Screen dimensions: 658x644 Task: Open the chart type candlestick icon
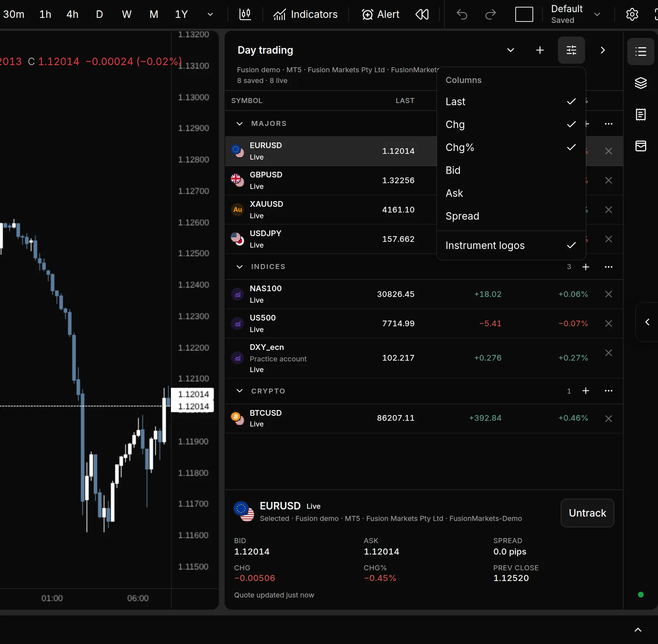[x=245, y=14]
